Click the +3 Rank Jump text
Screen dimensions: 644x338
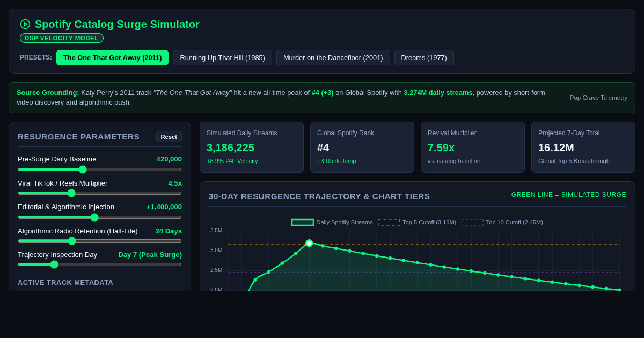click(x=336, y=161)
